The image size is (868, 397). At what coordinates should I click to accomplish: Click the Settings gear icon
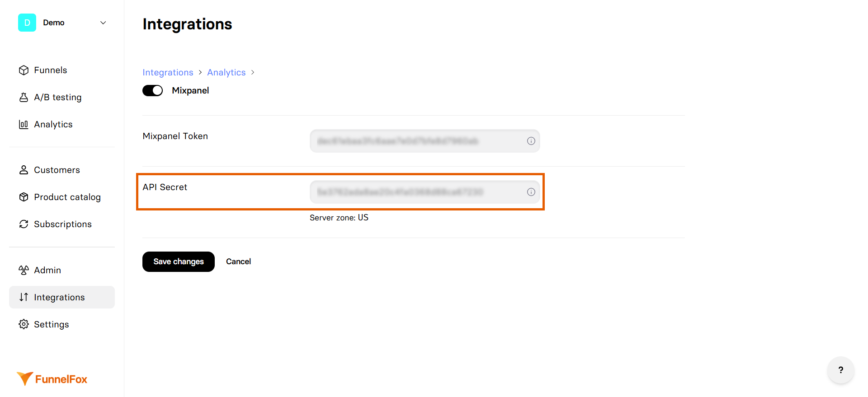[x=24, y=324]
